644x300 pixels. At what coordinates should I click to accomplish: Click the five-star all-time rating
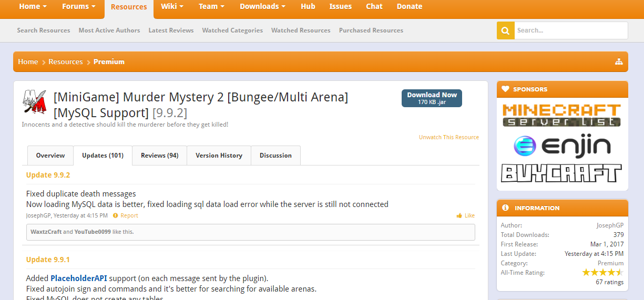(x=602, y=272)
